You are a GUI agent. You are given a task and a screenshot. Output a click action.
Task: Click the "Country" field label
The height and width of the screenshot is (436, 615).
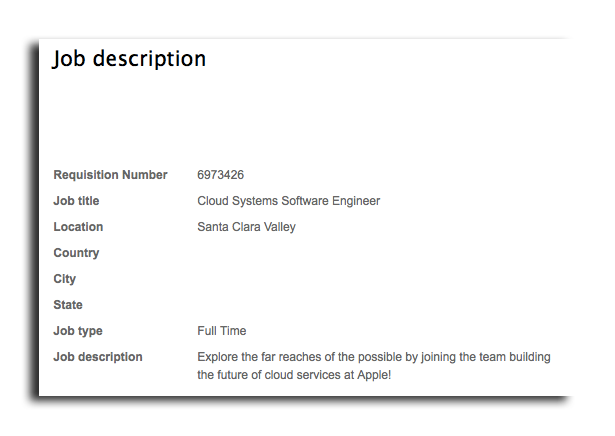pos(76,253)
